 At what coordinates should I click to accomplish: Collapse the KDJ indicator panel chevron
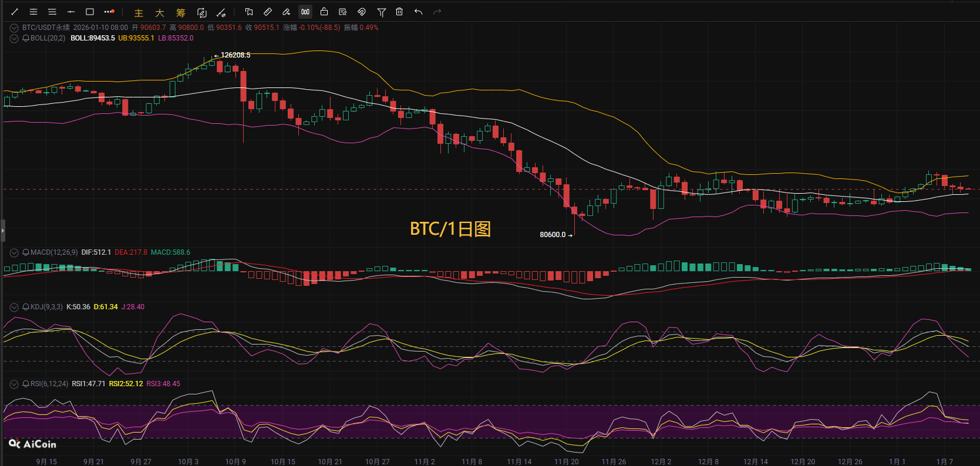[14, 307]
